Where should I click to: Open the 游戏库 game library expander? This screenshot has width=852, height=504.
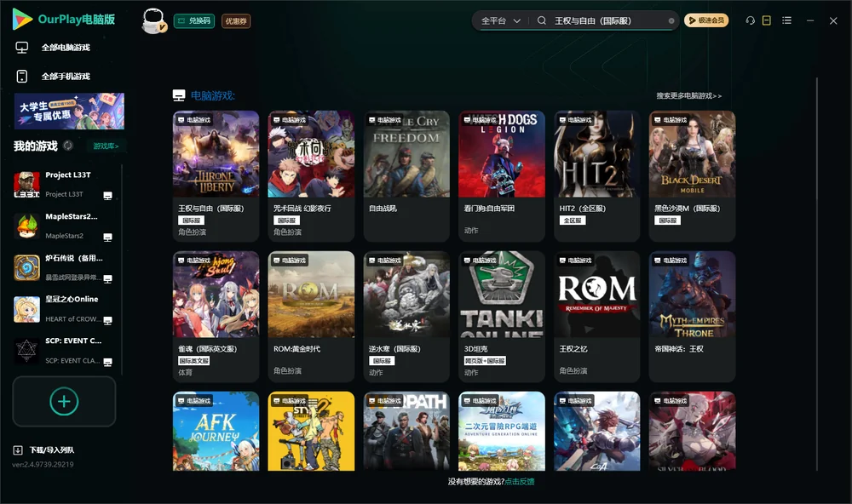(106, 146)
